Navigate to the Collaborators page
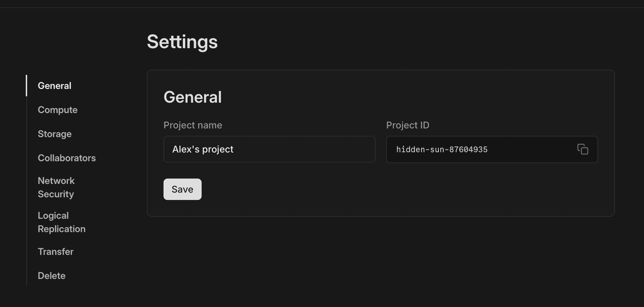Viewport: 644px width, 307px height. tap(66, 158)
